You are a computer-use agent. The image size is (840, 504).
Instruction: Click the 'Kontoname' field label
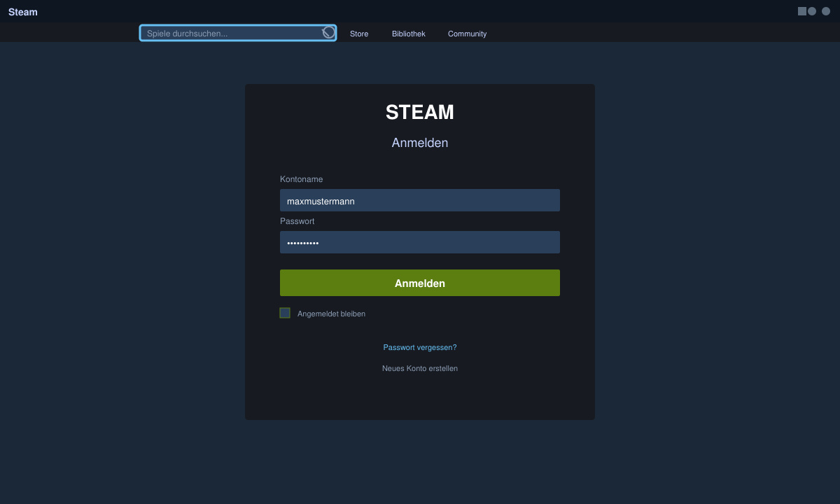coord(302,179)
